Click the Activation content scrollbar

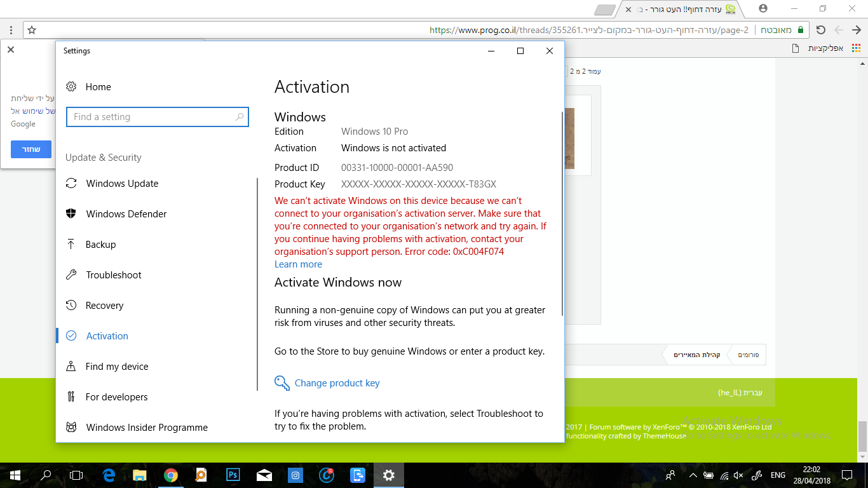562,213
